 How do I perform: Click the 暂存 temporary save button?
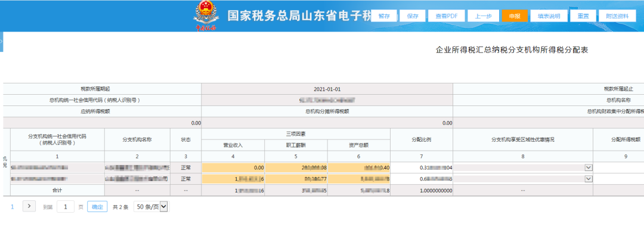tap(384, 16)
